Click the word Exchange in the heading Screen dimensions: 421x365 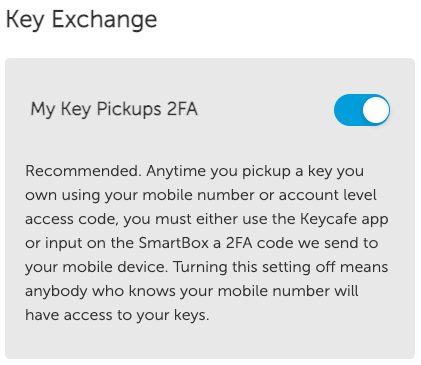(104, 20)
